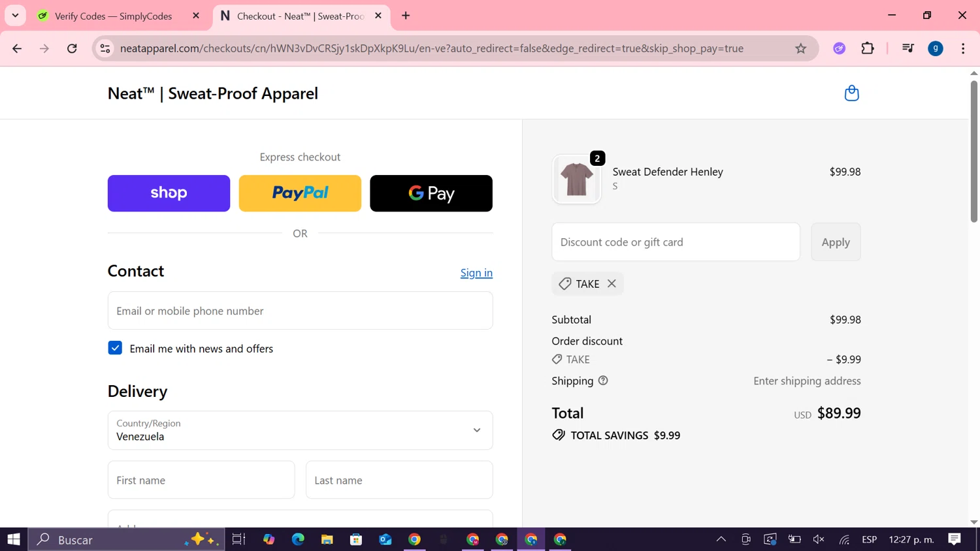
Task: Open the tab search dropdown arrow
Action: pos(15,16)
